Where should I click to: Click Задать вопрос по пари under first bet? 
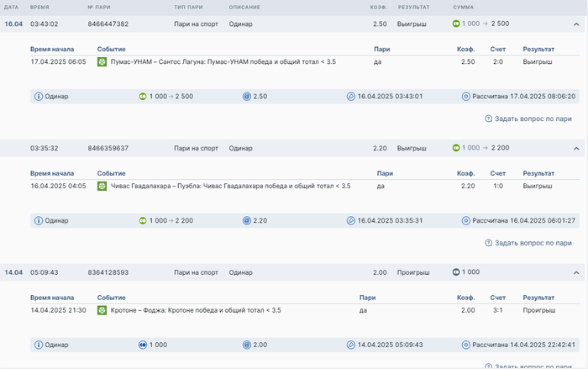(533, 119)
